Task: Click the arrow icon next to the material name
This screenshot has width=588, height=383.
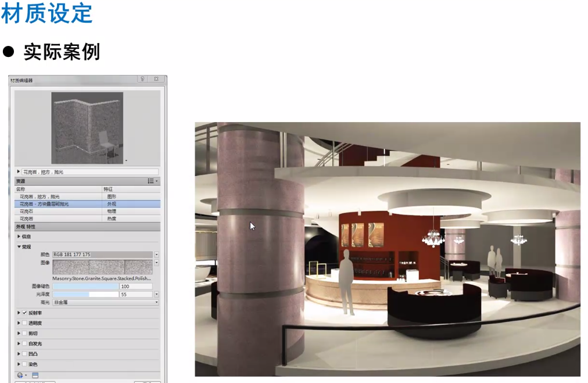Action: [18, 172]
